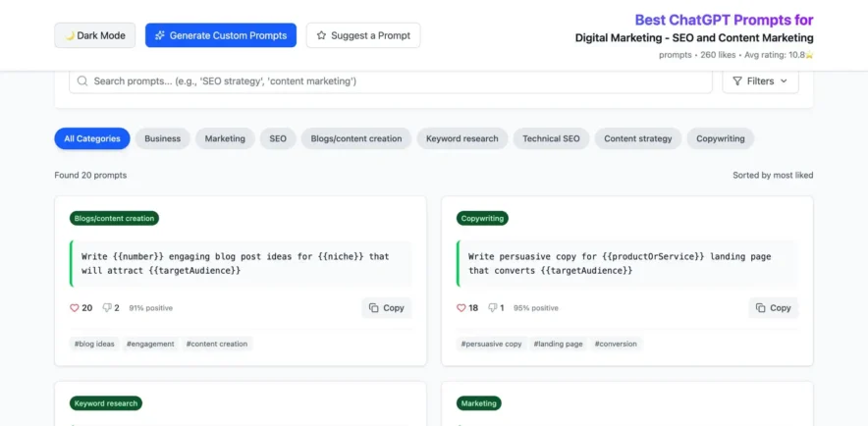The height and width of the screenshot is (426, 868).
Task: Open the Filters dropdown
Action: 760,81
